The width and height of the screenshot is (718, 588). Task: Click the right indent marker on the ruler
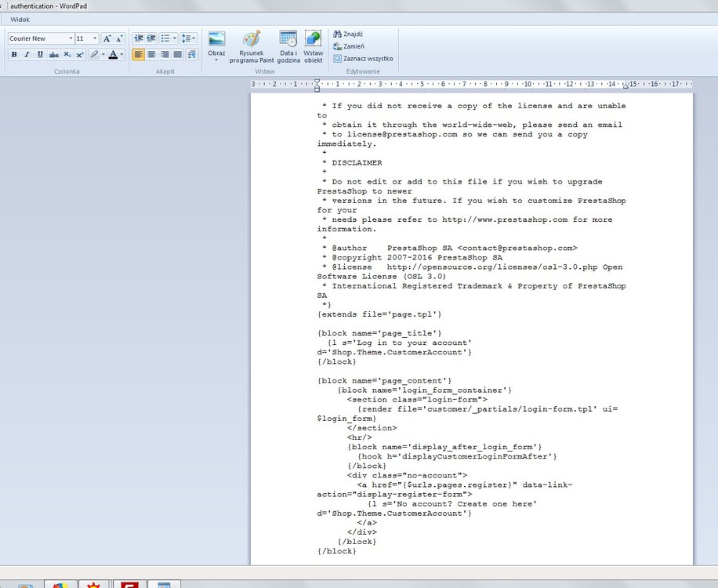626,85
